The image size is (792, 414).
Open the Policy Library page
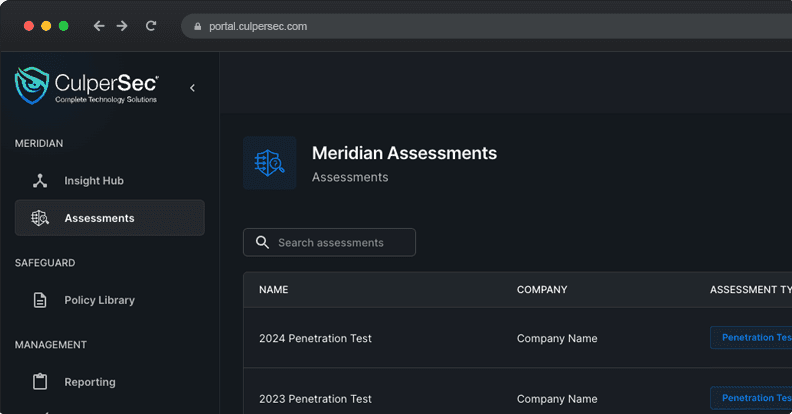110,300
